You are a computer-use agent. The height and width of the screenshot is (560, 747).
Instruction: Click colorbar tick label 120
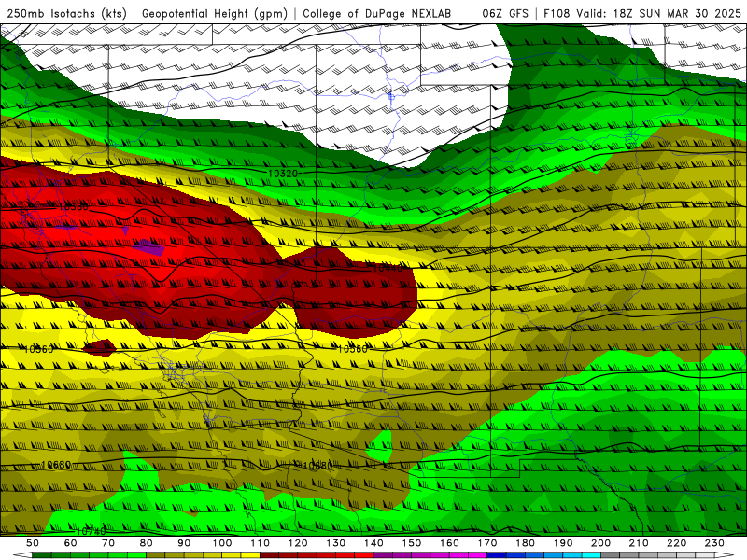pyautogui.click(x=298, y=543)
